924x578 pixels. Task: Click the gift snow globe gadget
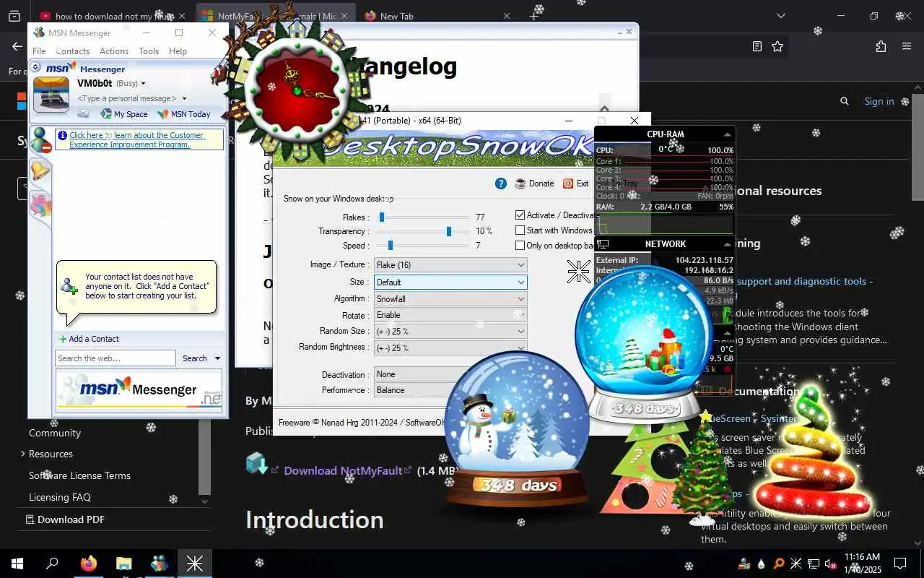[645, 342]
